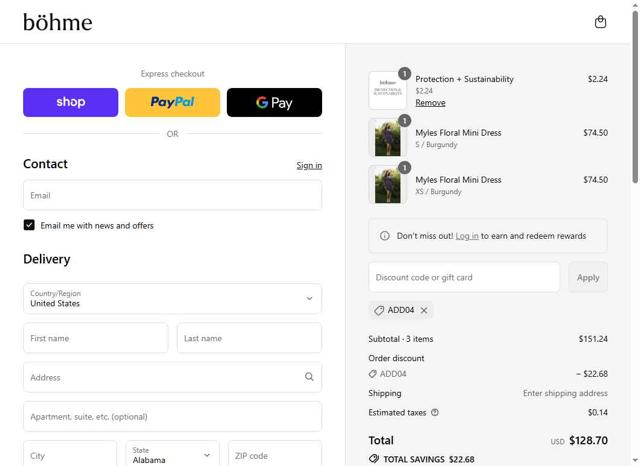Focus the Apartment, suite, etc. field

pyautogui.click(x=172, y=416)
